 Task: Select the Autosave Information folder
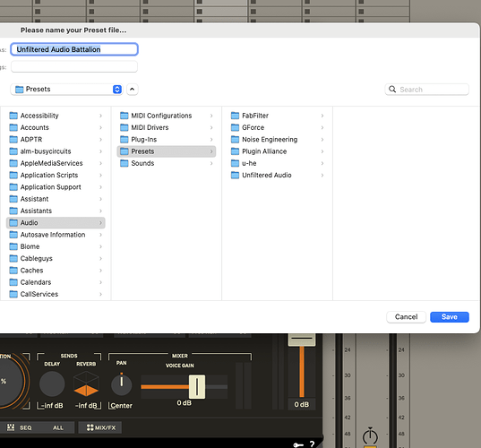point(56,235)
